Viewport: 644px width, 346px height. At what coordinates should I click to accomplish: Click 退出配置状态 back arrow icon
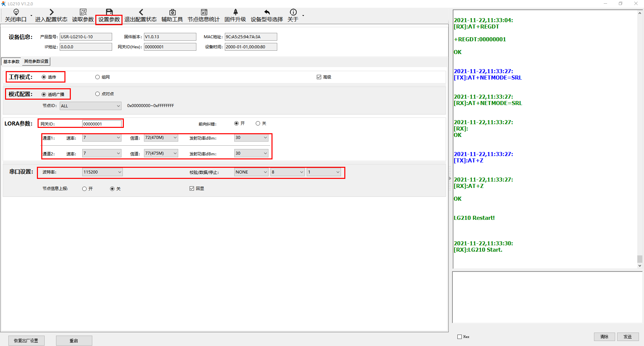(141, 12)
